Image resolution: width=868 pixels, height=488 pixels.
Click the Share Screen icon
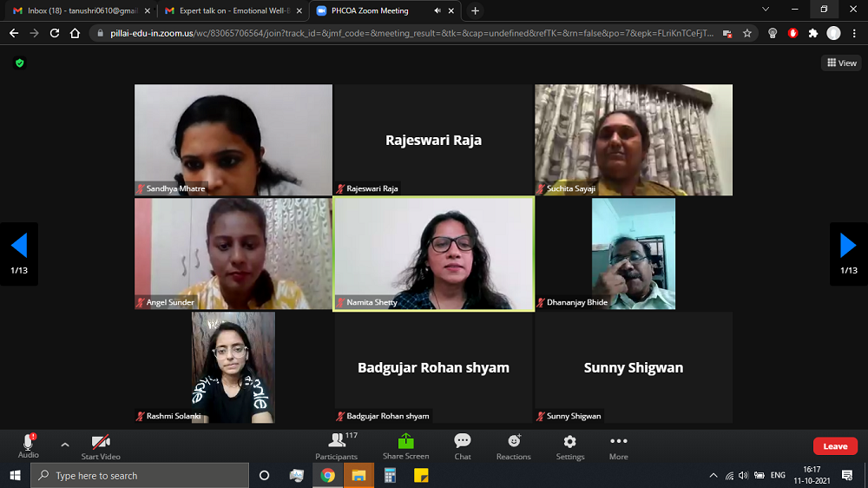point(405,446)
